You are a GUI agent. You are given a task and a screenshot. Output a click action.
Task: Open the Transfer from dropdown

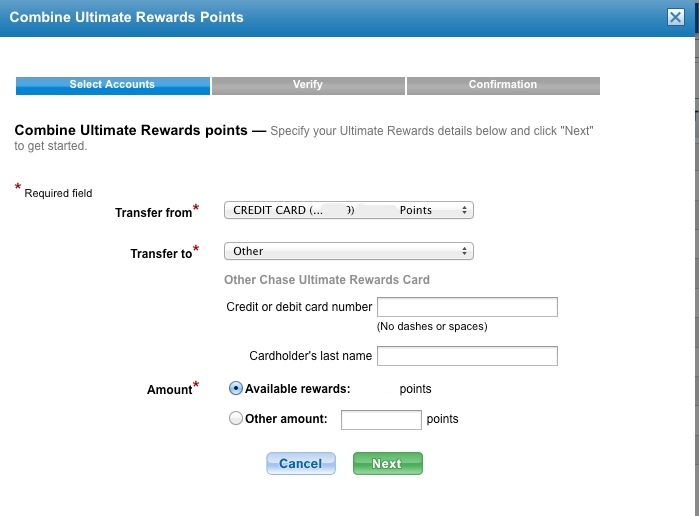tap(348, 210)
